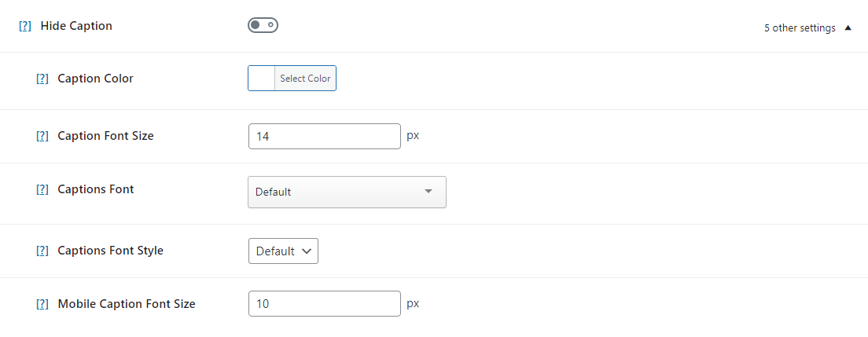Focus the Caption Font Size input field
Image resolution: width=868 pixels, height=337 pixels.
(x=324, y=136)
